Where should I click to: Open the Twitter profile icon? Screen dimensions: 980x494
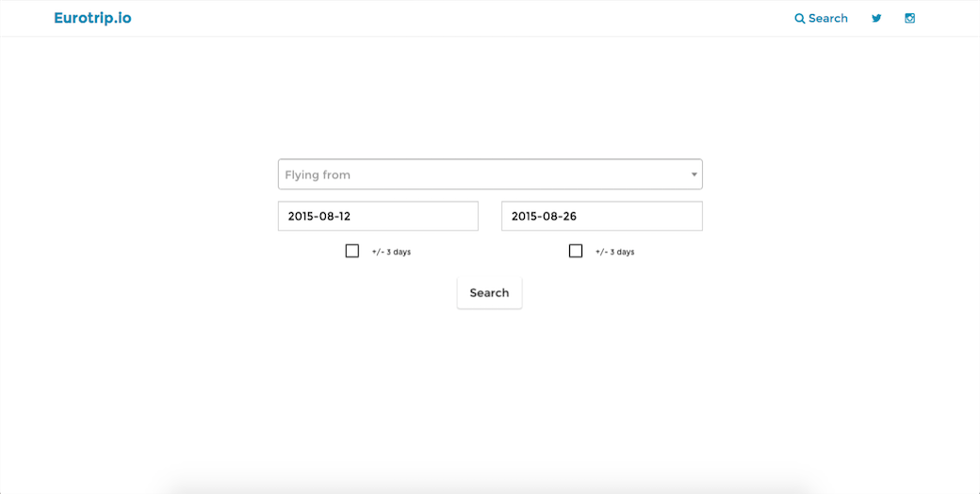pos(876,18)
